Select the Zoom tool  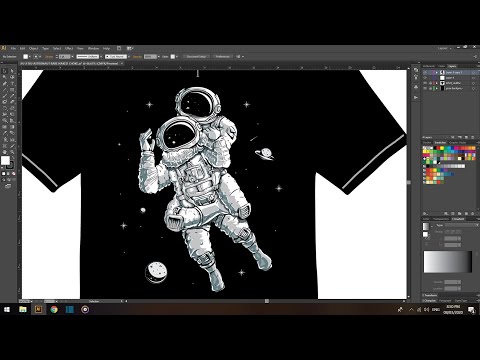[12, 152]
